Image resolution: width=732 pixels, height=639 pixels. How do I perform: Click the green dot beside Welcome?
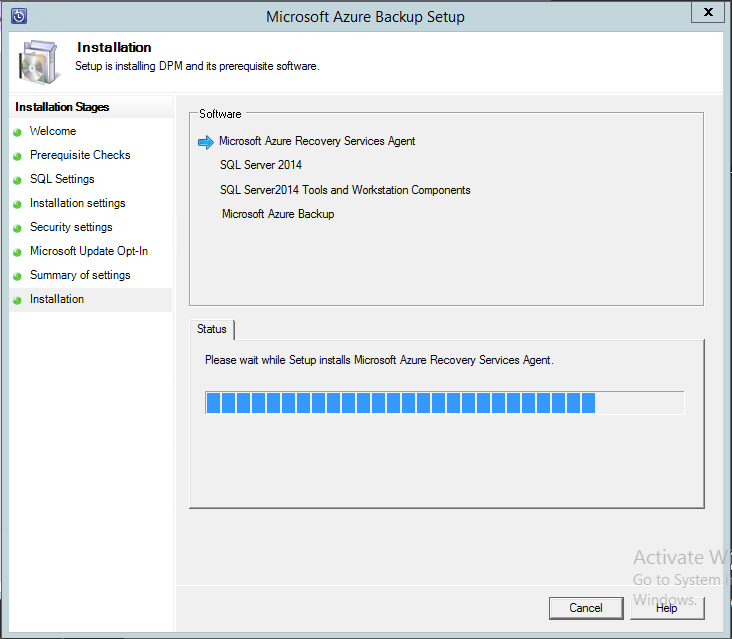17,132
